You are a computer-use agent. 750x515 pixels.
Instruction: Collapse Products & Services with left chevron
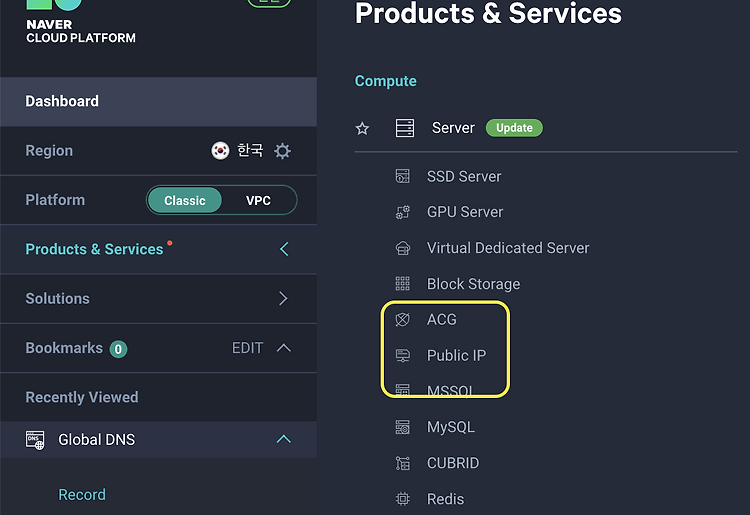coord(284,249)
